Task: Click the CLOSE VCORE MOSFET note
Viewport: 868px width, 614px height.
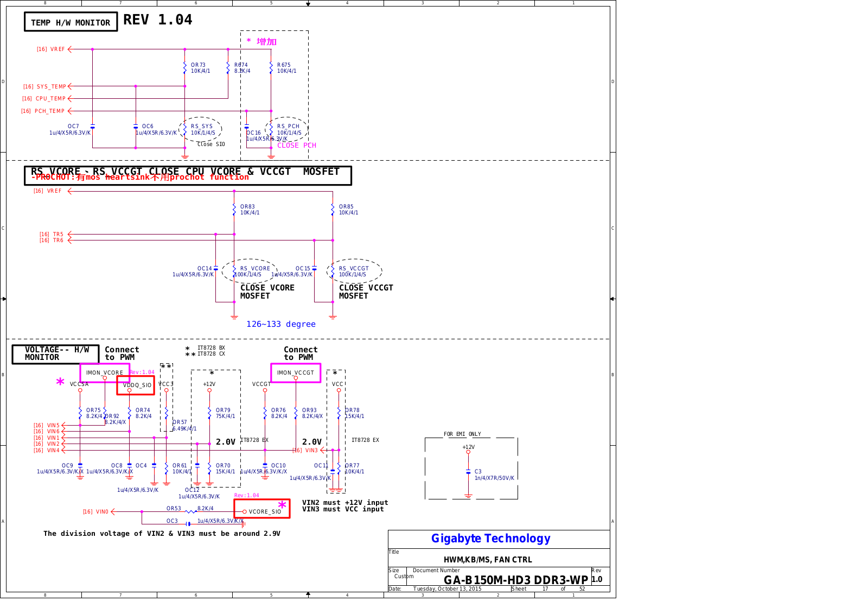Action: [x=267, y=292]
